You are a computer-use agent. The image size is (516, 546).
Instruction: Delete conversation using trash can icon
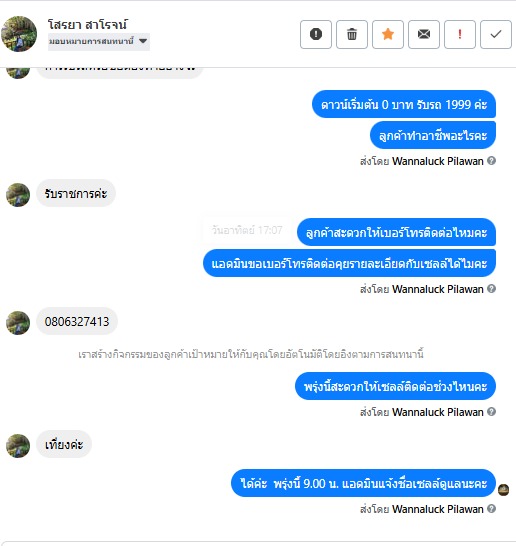point(352,34)
